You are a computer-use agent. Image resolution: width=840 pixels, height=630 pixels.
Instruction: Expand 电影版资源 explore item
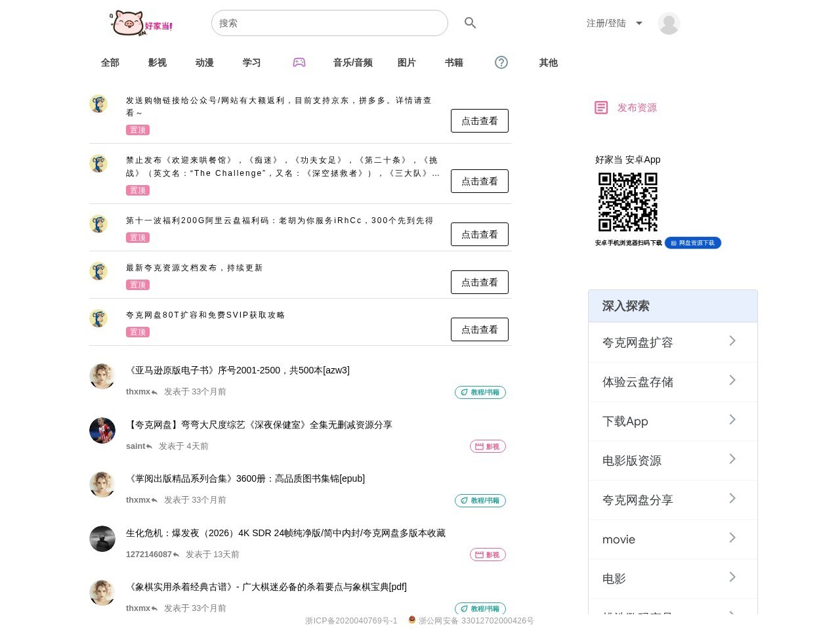click(673, 460)
